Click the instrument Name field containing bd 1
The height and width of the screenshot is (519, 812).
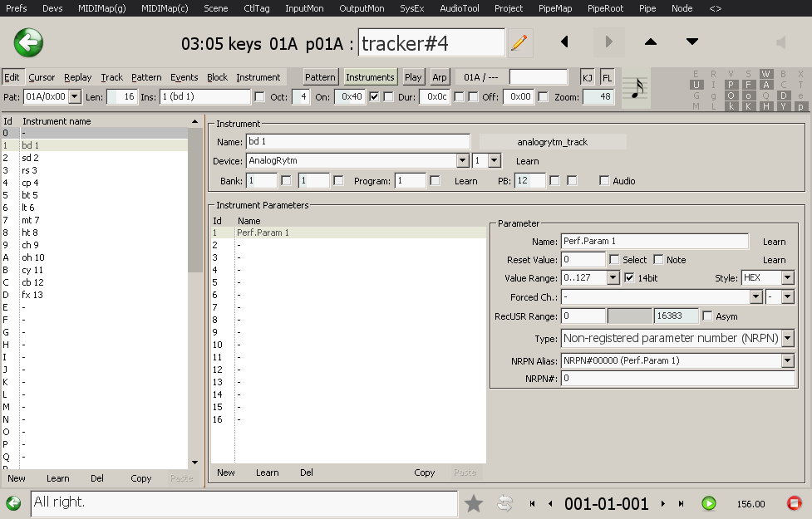pyautogui.click(x=357, y=142)
